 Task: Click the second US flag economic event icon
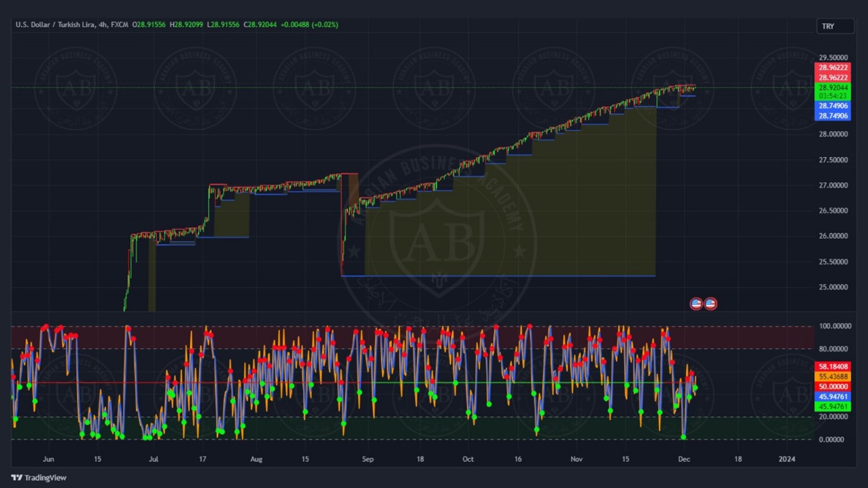point(711,304)
